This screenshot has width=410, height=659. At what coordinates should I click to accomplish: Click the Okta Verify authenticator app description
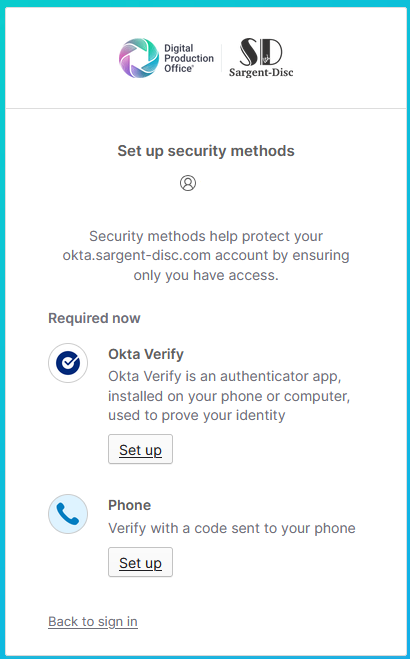click(229, 395)
